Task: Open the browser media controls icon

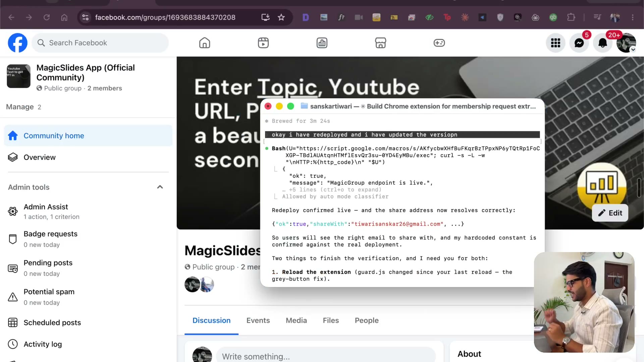Action: 597,17
